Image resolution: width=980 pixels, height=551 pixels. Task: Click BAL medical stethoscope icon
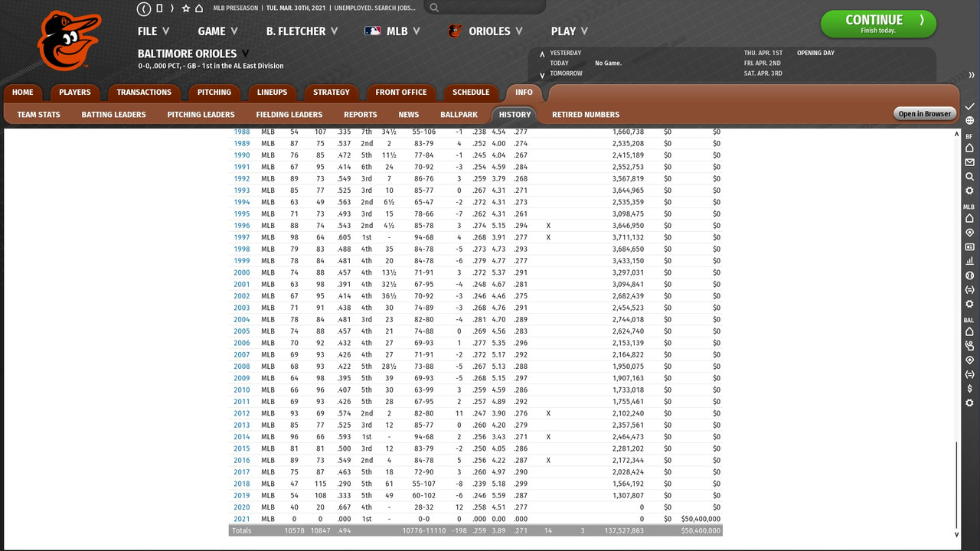click(969, 346)
